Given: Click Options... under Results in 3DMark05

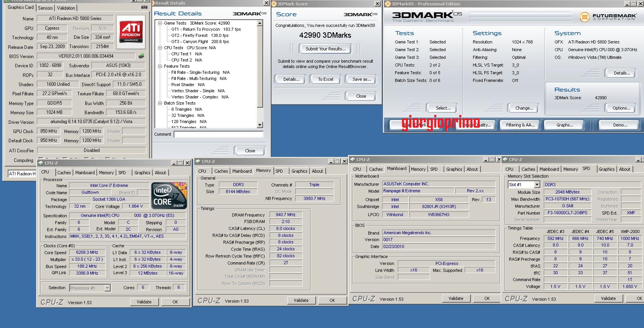Looking at the screenshot, I should click(x=621, y=108).
